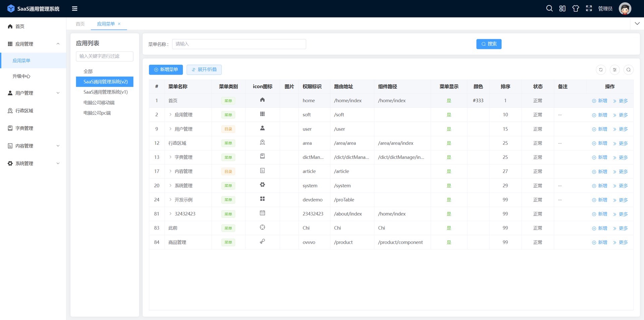Image resolution: width=644 pixels, height=320 pixels.
Task: Expand the 应用管理 row in table
Action: click(170, 115)
